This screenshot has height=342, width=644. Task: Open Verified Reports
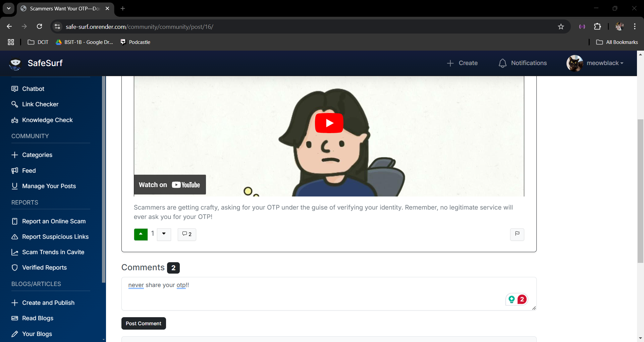pos(39,268)
